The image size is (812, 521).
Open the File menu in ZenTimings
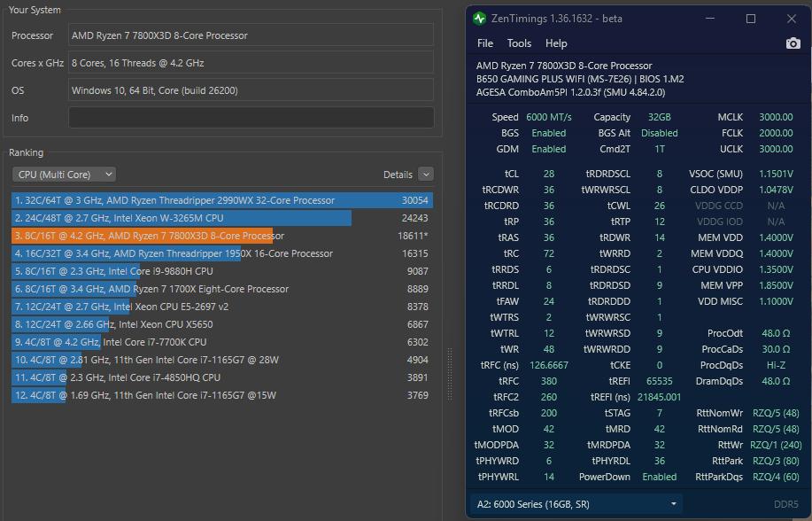coord(485,43)
